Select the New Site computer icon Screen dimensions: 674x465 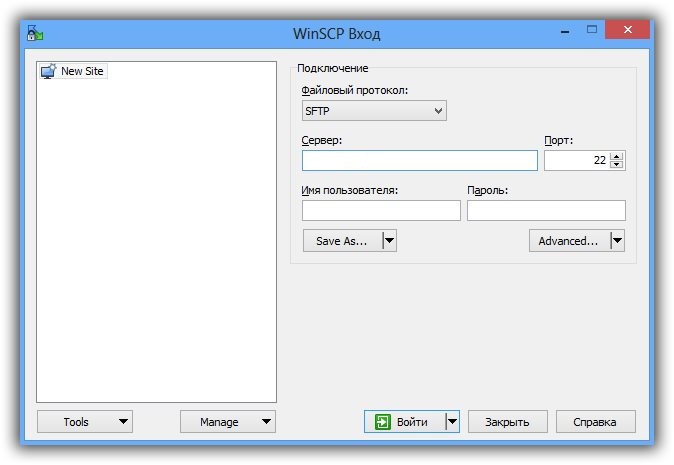(48, 71)
